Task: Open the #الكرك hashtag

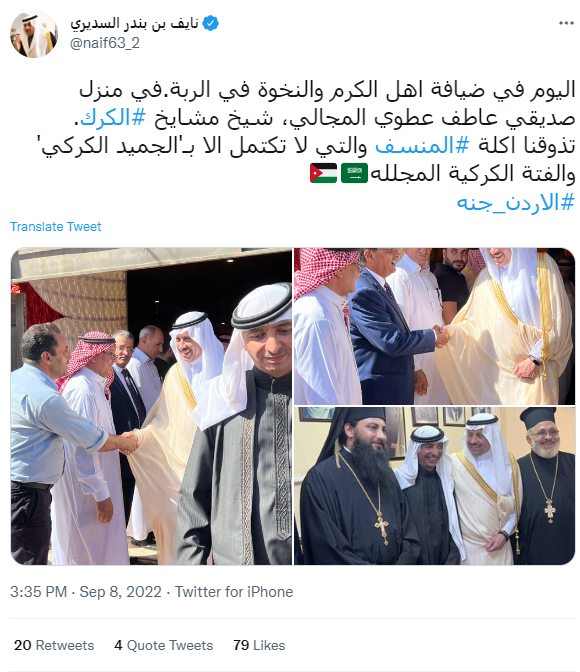Action: (x=113, y=117)
